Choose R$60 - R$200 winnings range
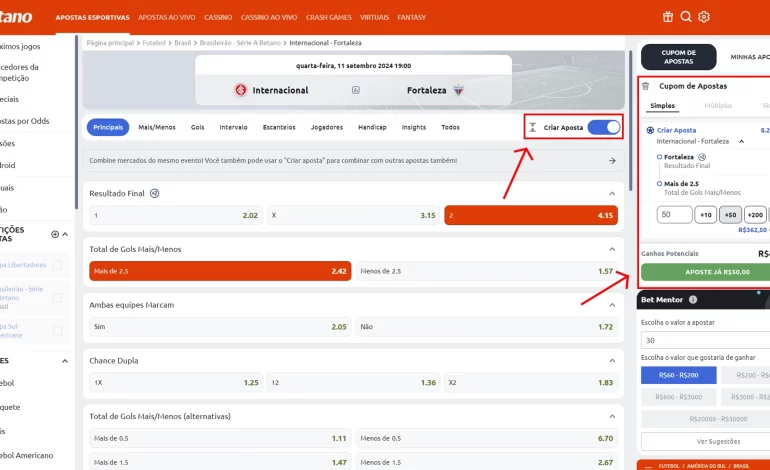The image size is (770, 470). pos(678,375)
